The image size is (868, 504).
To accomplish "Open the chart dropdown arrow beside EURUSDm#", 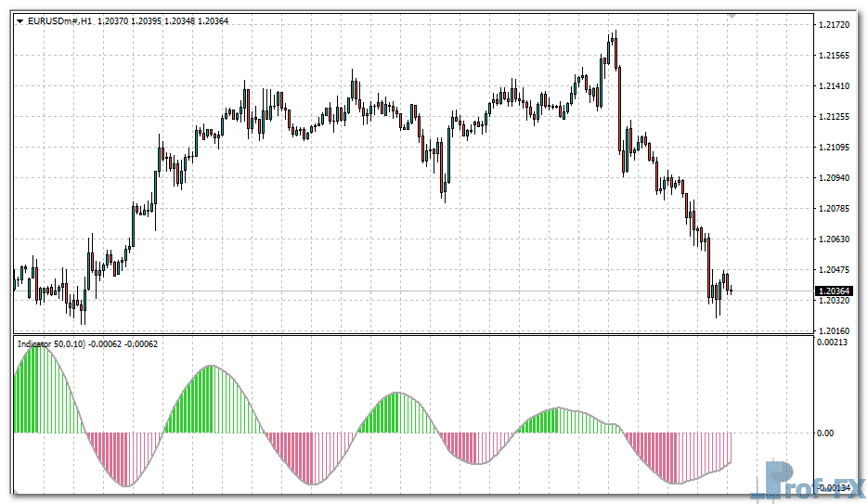I will (19, 20).
